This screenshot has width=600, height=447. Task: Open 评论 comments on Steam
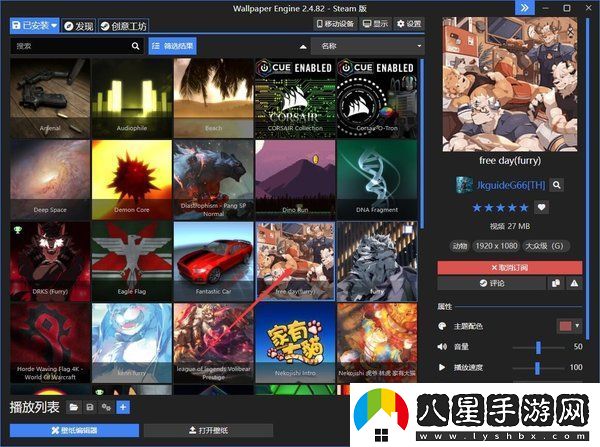[492, 283]
